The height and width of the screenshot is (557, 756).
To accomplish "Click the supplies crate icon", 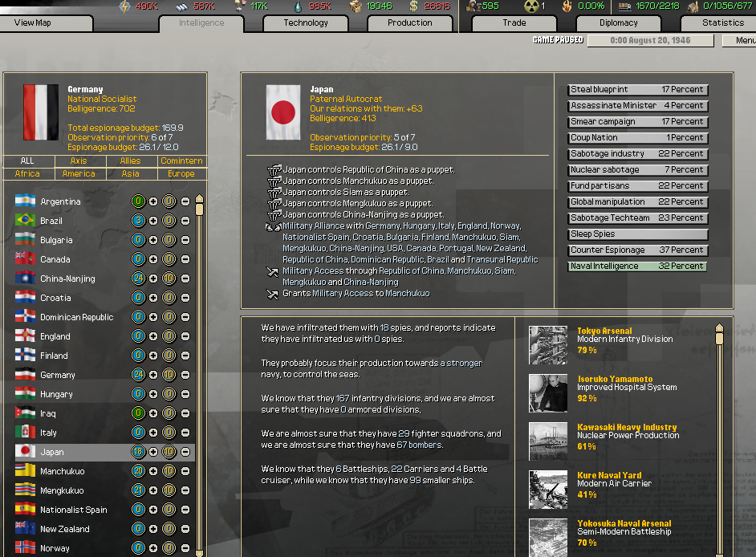I will click(x=356, y=6).
